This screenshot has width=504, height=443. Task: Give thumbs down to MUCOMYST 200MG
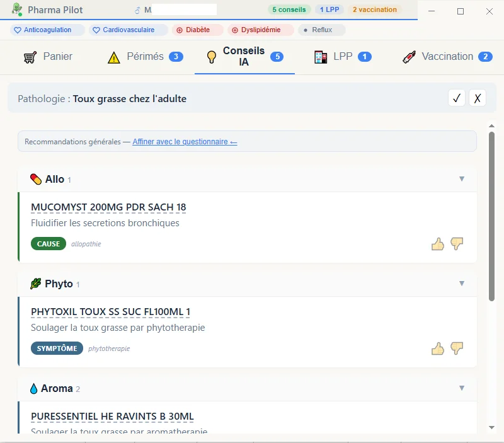pos(456,244)
